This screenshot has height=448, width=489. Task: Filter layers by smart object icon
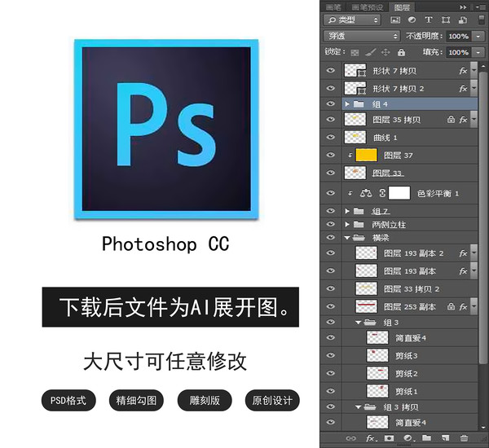click(462, 20)
